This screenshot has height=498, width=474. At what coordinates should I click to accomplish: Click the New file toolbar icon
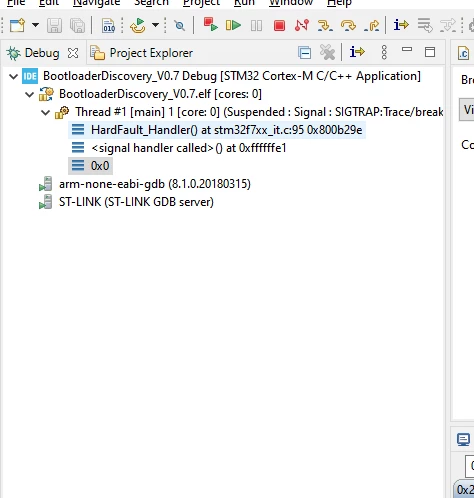click(17, 25)
